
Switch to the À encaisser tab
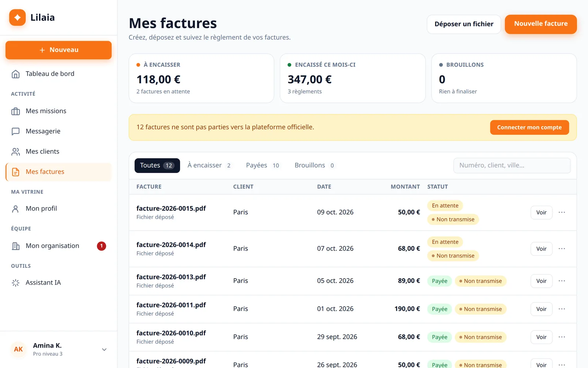(x=209, y=166)
